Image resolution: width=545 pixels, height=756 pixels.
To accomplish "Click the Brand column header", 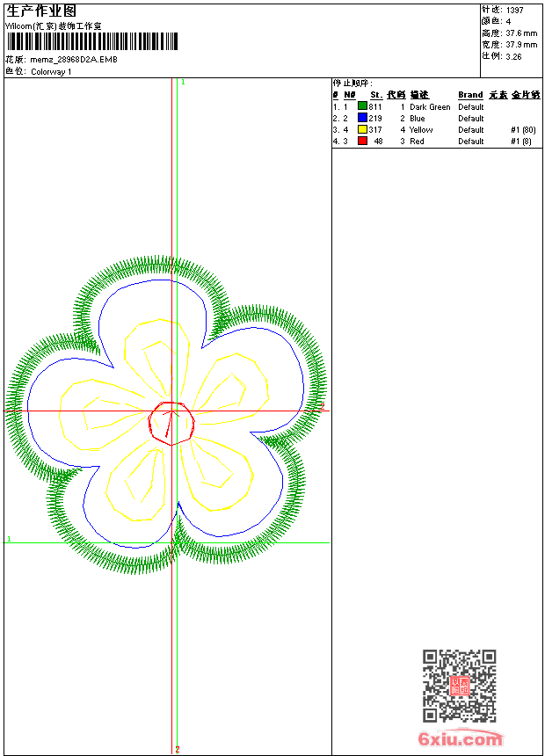I will click(x=470, y=95).
